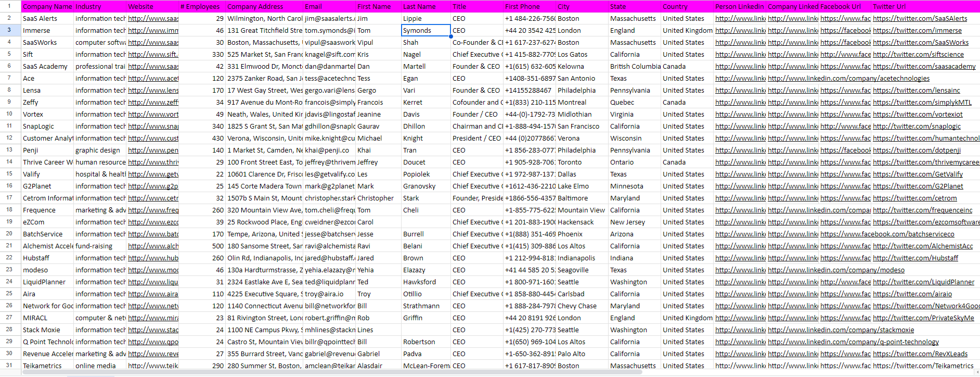
Task: Select the Email header cell
Action: click(329, 6)
